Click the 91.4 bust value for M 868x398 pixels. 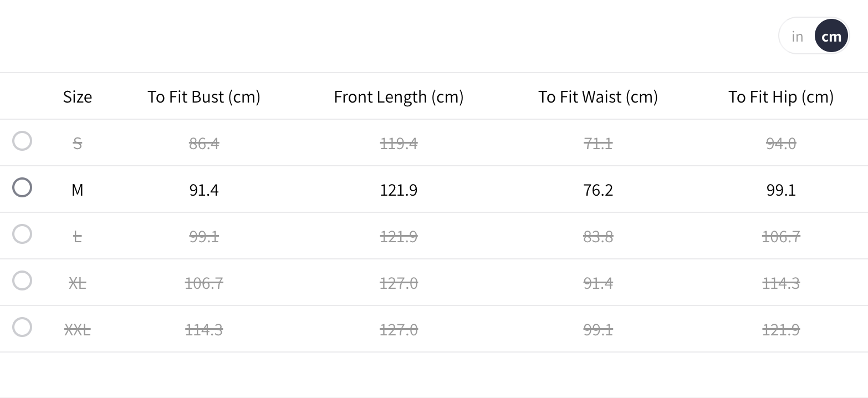pyautogui.click(x=204, y=190)
